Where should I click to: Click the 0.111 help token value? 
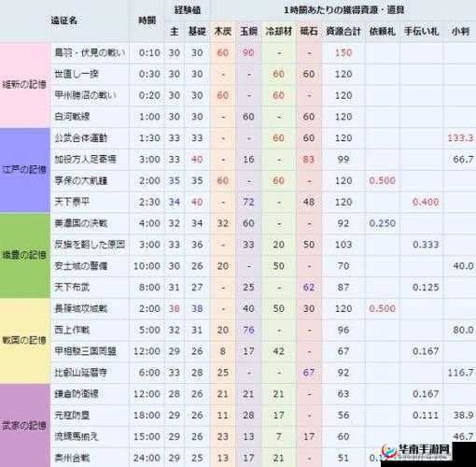(x=426, y=416)
